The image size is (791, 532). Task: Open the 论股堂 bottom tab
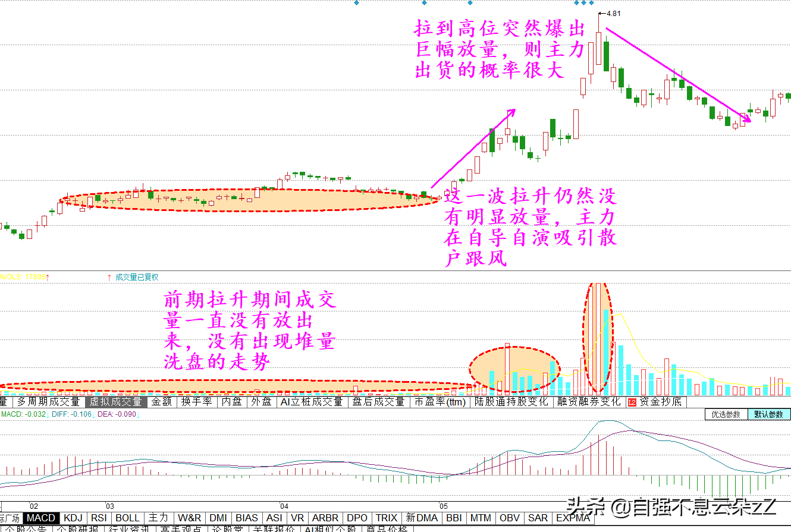coord(228,529)
